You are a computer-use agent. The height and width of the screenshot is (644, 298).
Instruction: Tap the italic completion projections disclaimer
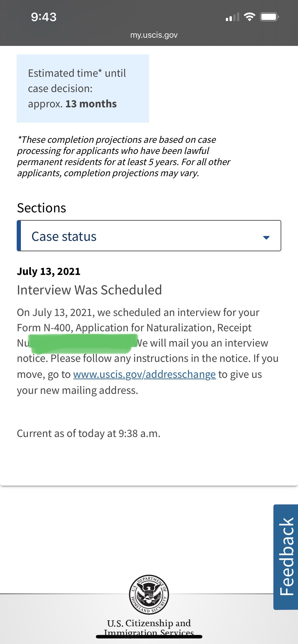click(x=124, y=156)
